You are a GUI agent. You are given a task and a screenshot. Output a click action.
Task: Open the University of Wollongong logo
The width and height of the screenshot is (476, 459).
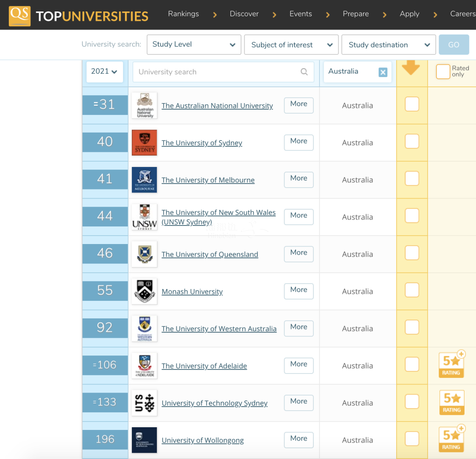pyautogui.click(x=145, y=440)
